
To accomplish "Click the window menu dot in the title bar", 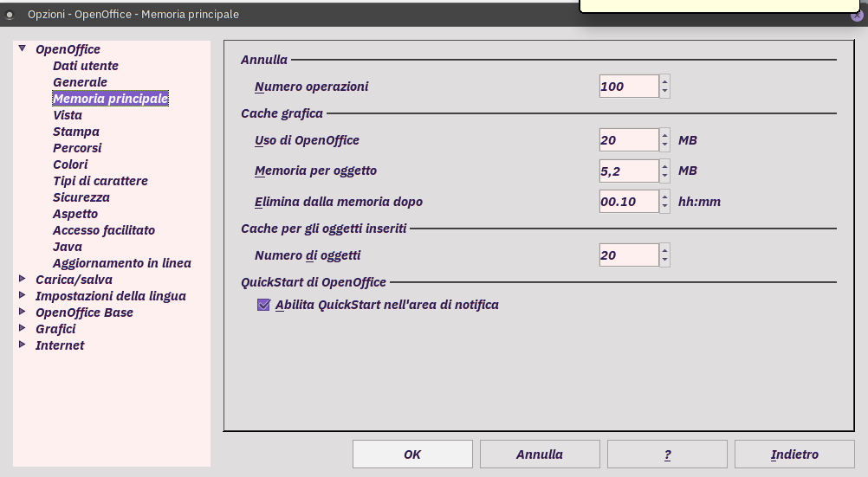I will [10, 15].
